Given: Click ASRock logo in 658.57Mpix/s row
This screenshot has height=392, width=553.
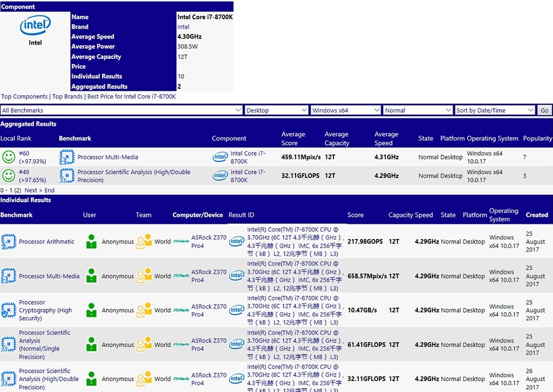Looking at the screenshot, I should (181, 275).
